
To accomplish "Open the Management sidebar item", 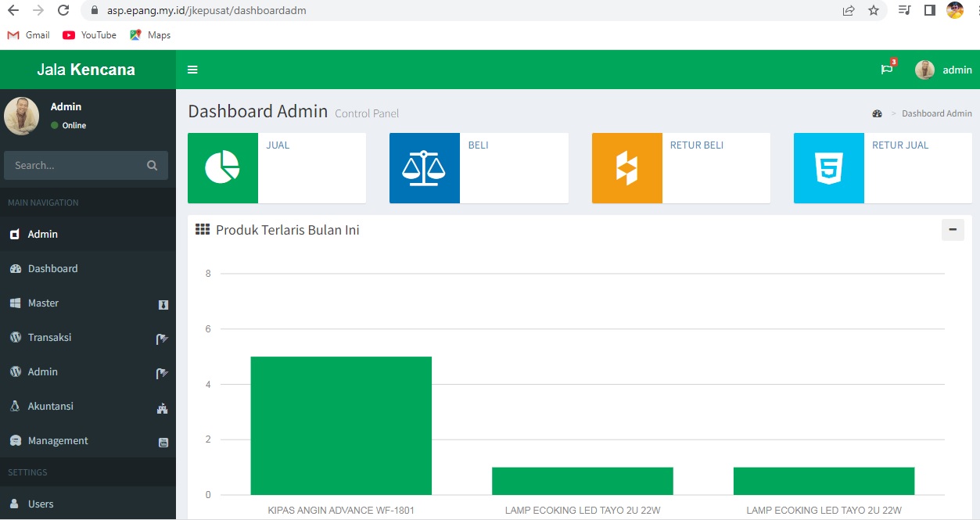I will 58,441.
